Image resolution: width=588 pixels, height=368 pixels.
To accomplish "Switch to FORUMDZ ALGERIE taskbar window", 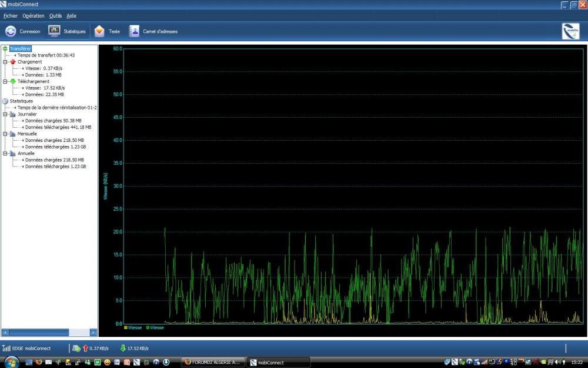I will tap(212, 362).
